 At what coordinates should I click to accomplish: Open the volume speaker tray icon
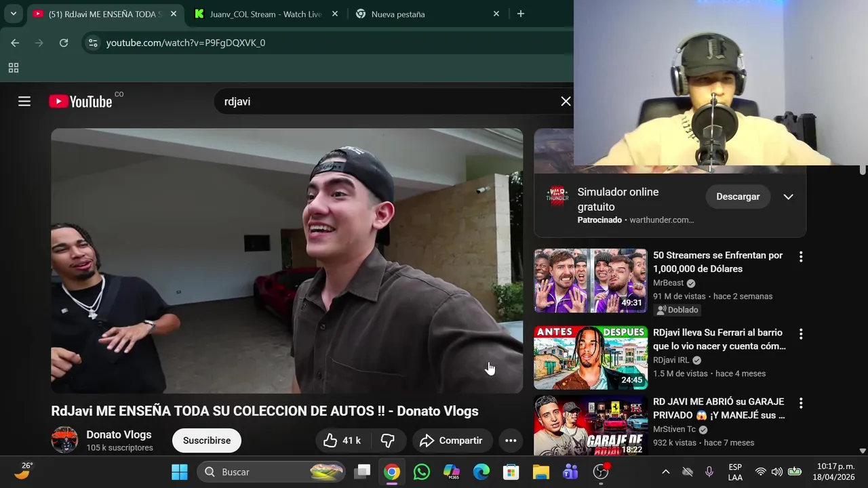[777, 472]
